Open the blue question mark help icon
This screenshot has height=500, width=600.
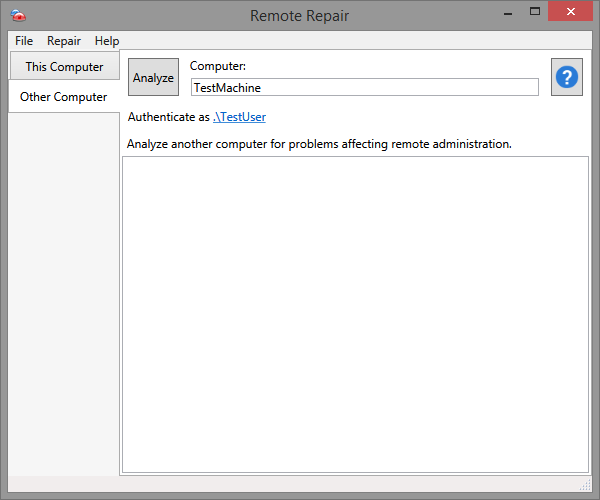click(x=567, y=77)
